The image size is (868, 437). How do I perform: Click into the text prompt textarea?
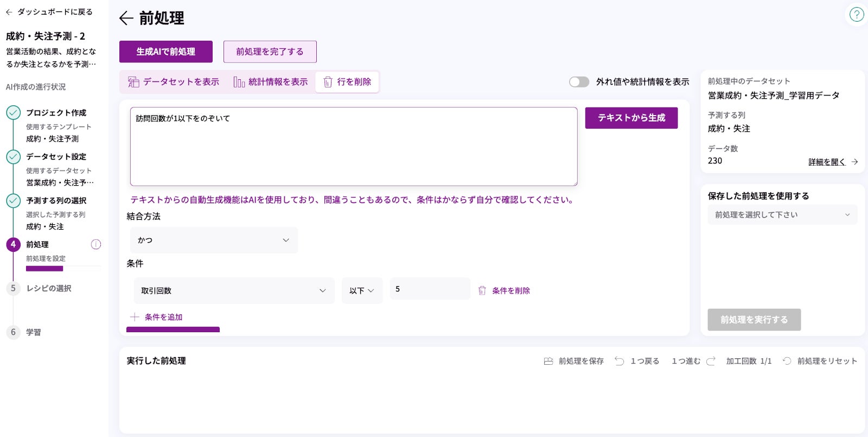point(354,147)
